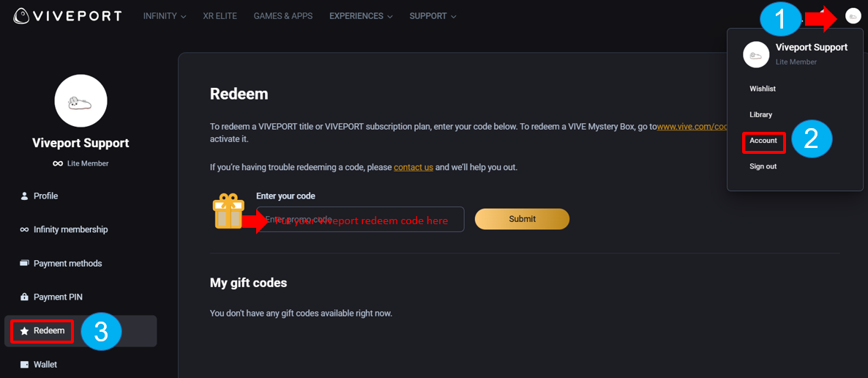Open Library from the account menu
Viewport: 868px width, 378px height.
point(760,115)
